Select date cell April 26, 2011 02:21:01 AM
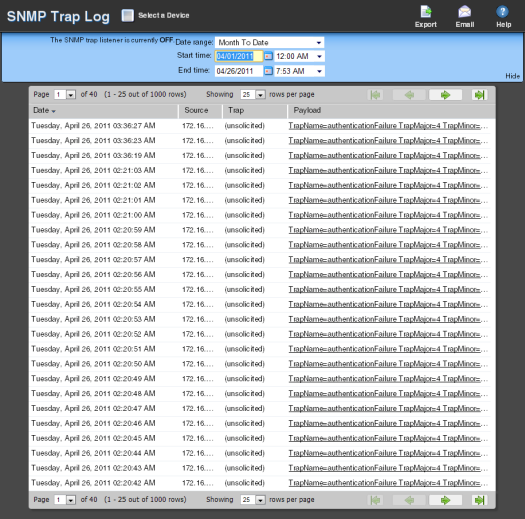 [x=93, y=200]
